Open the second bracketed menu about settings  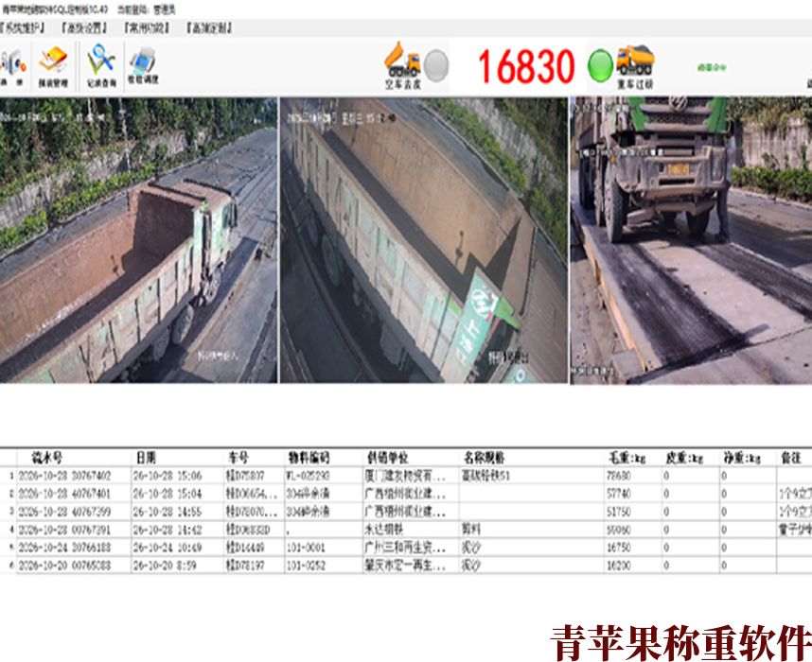(84, 28)
